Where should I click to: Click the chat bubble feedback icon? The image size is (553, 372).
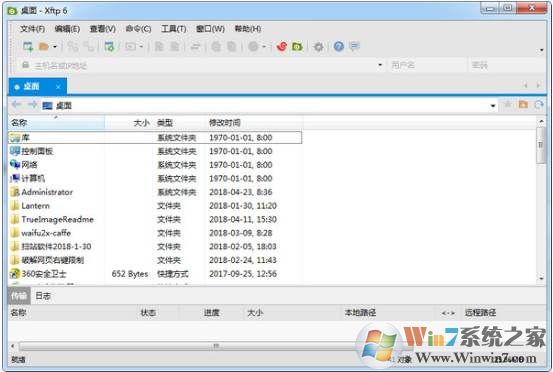click(355, 46)
